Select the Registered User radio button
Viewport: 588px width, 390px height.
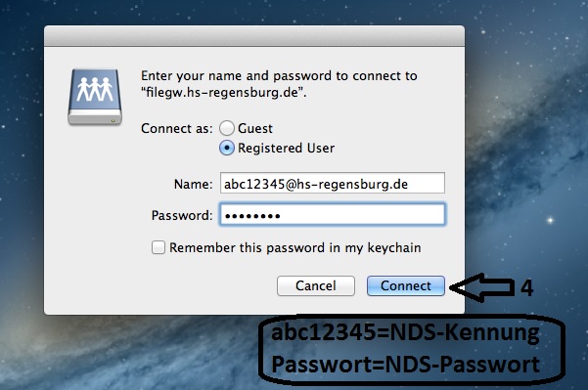point(227,148)
